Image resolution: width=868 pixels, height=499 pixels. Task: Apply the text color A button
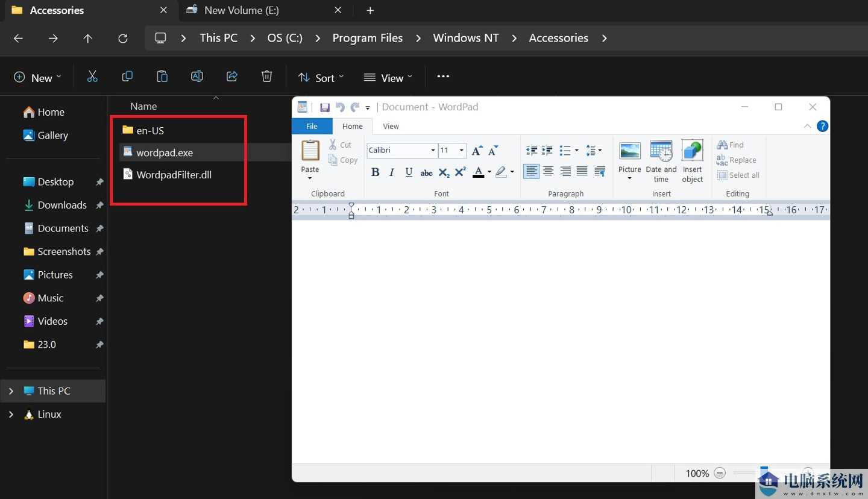[478, 172]
